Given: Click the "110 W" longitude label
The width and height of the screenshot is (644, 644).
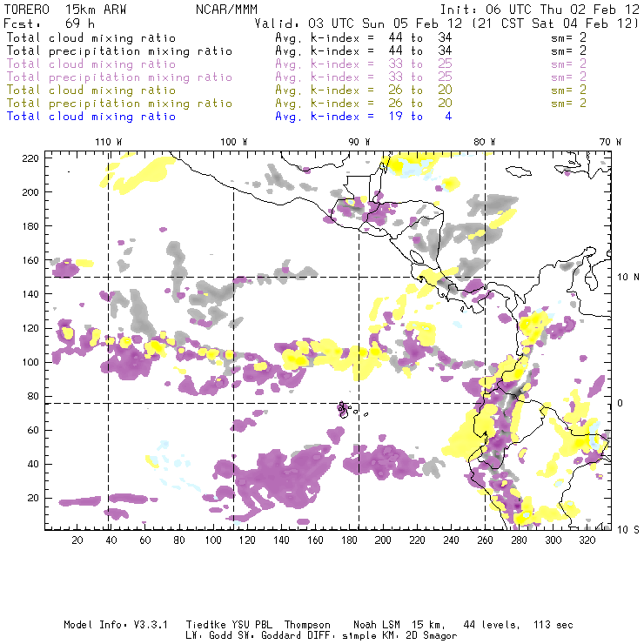Looking at the screenshot, I should (x=109, y=142).
